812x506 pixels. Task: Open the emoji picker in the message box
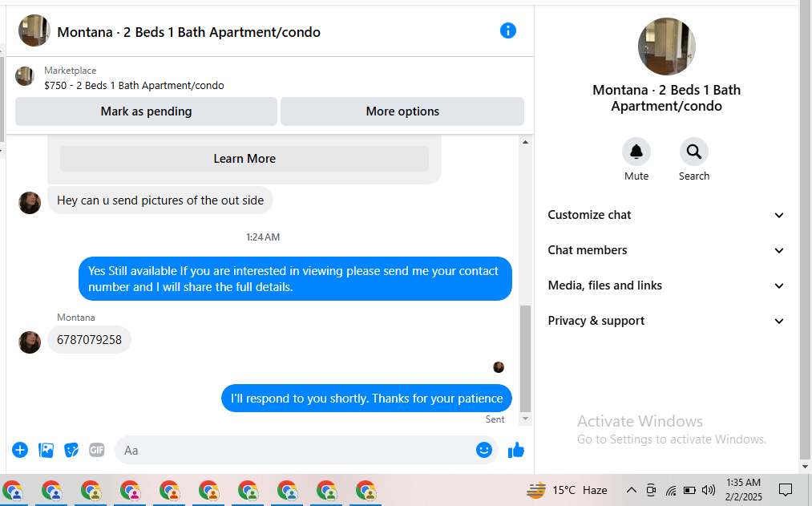click(483, 450)
